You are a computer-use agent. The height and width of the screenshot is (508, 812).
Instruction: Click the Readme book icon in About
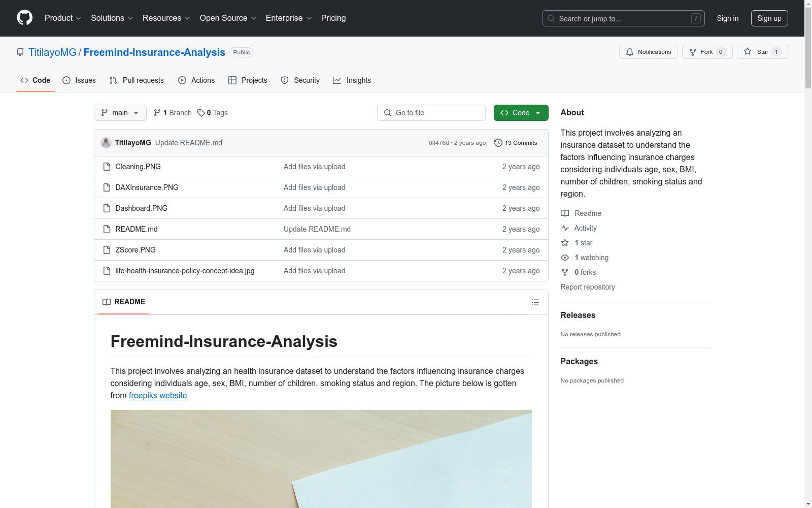tap(565, 213)
